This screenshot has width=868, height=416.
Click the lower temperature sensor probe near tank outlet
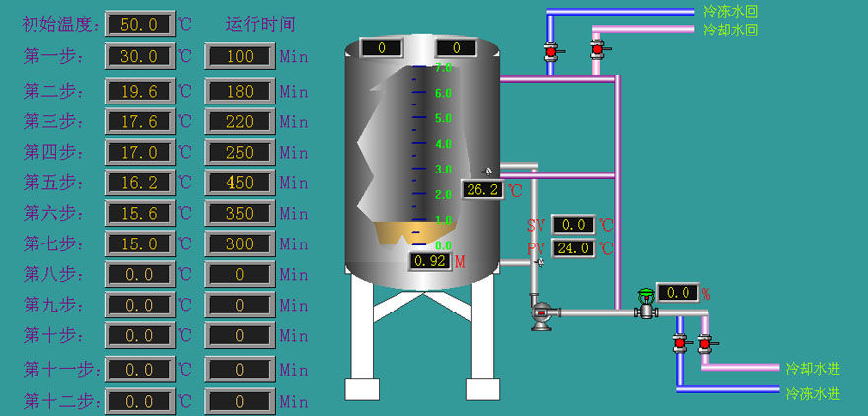pos(539,261)
